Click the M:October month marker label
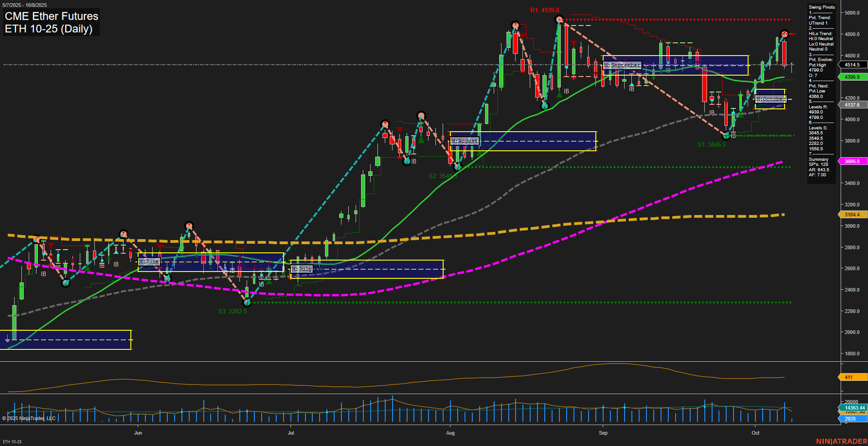868x446 pixels. [x=770, y=98]
